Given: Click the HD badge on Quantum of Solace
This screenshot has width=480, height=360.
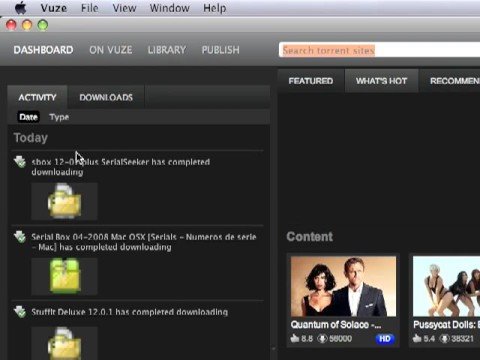Looking at the screenshot, I should (385, 339).
